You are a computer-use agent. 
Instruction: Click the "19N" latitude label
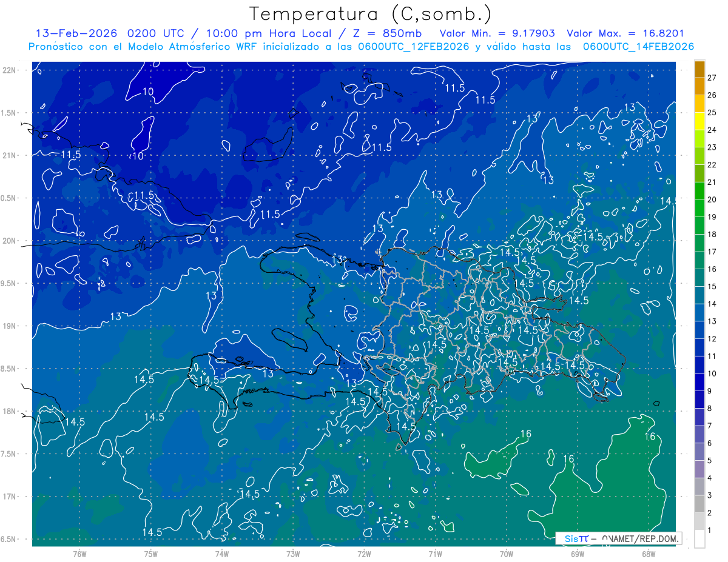(10, 326)
